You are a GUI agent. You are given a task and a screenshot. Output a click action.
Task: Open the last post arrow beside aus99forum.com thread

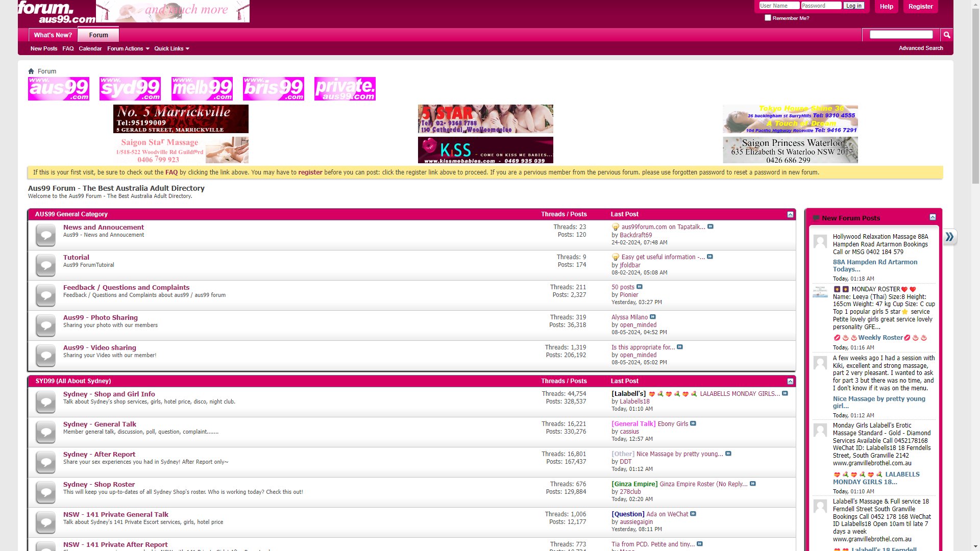coord(710,227)
